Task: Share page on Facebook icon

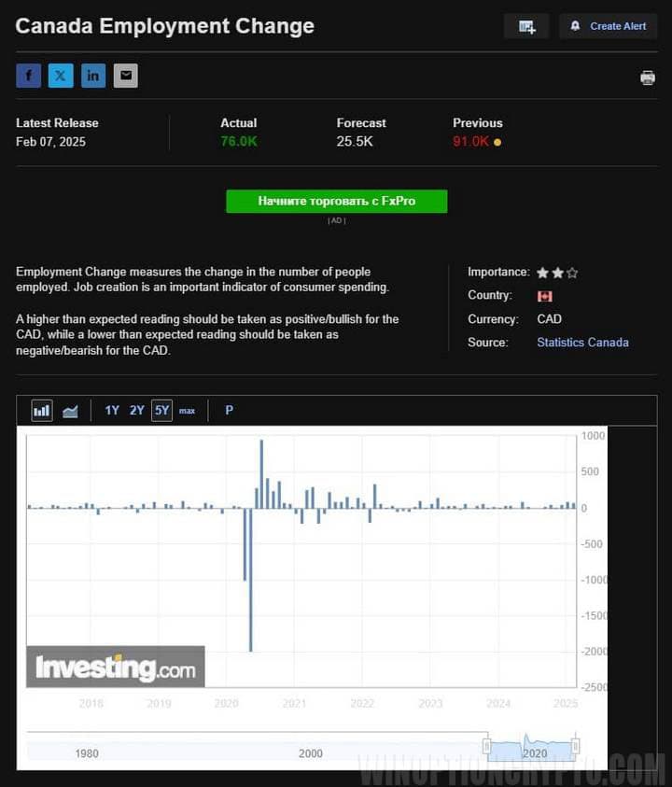Action: point(29,76)
